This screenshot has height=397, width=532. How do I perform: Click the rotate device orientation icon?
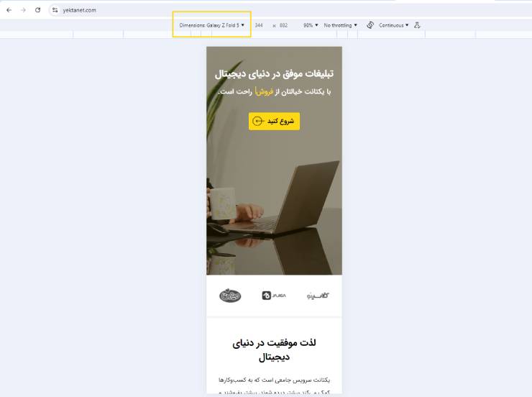pos(370,25)
